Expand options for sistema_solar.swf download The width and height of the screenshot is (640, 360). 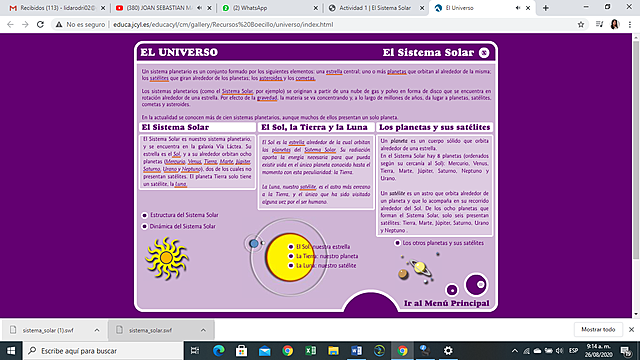[203, 330]
